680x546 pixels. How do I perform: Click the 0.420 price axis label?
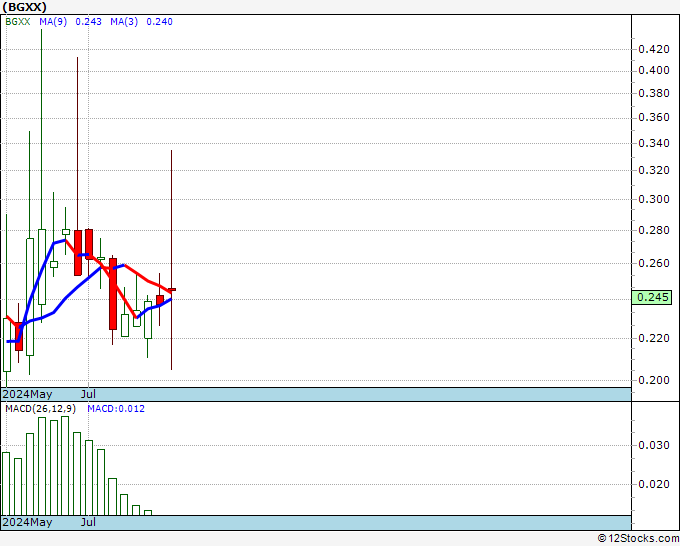click(654, 49)
